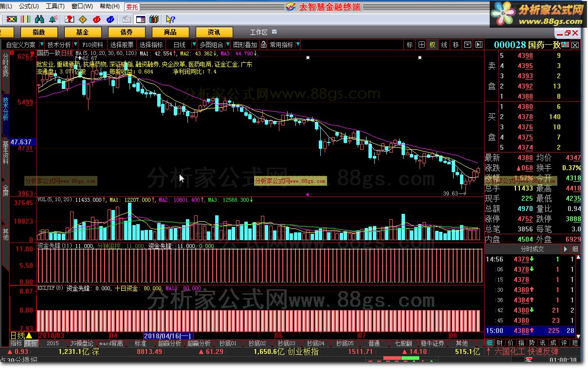The width and height of the screenshot is (588, 368).
Task: Click the 细 detail button beside 分时成交
Action: tap(575, 248)
